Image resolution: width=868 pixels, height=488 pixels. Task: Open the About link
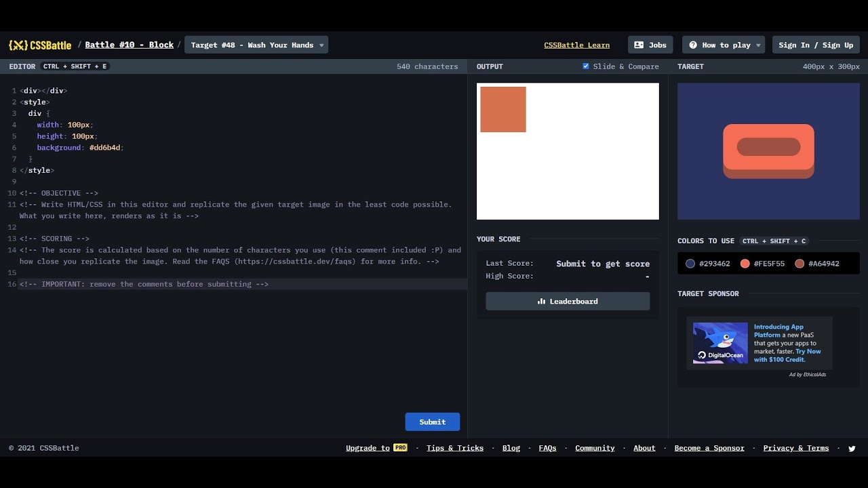click(644, 448)
